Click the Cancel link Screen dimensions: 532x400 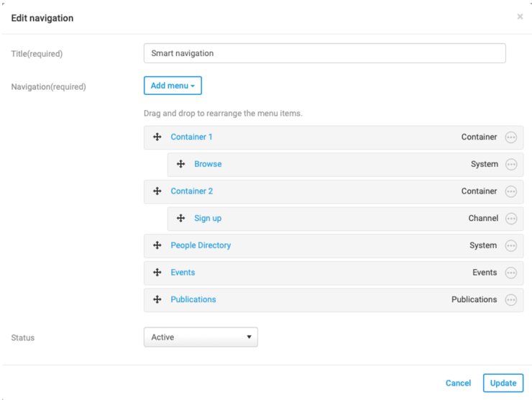458,383
